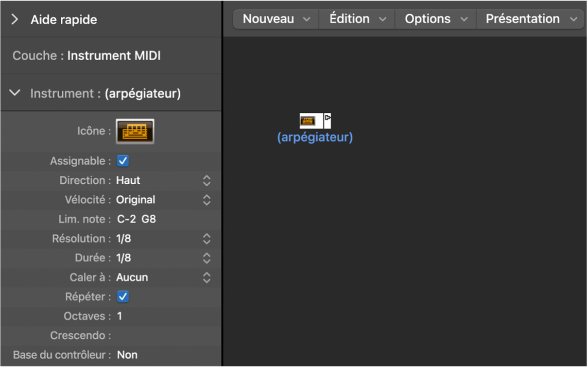Viewport: 588px width, 367px height.
Task: Click the Couche Instrument MIDI layer selector
Action: pyautogui.click(x=114, y=56)
